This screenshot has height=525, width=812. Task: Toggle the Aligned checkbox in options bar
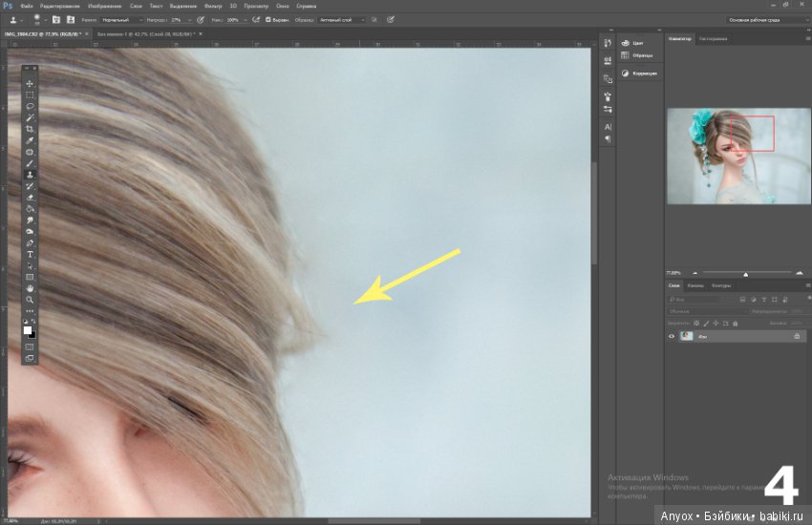pos(268,20)
